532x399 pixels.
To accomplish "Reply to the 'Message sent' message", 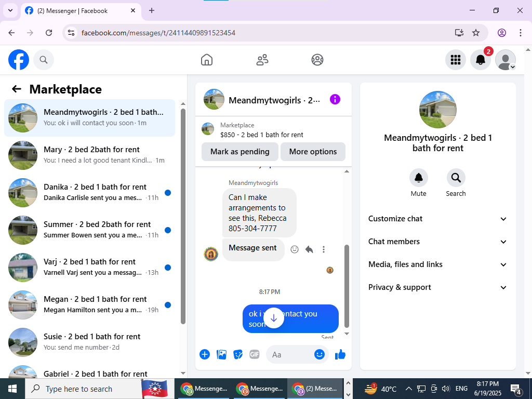I will coord(309,249).
